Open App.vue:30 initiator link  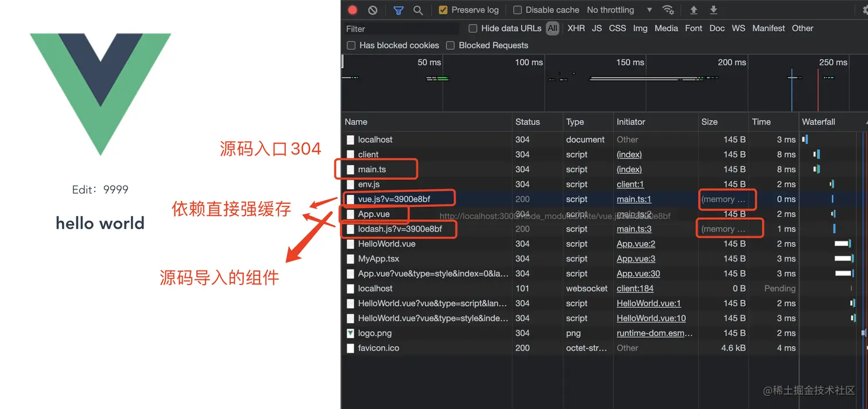point(638,273)
